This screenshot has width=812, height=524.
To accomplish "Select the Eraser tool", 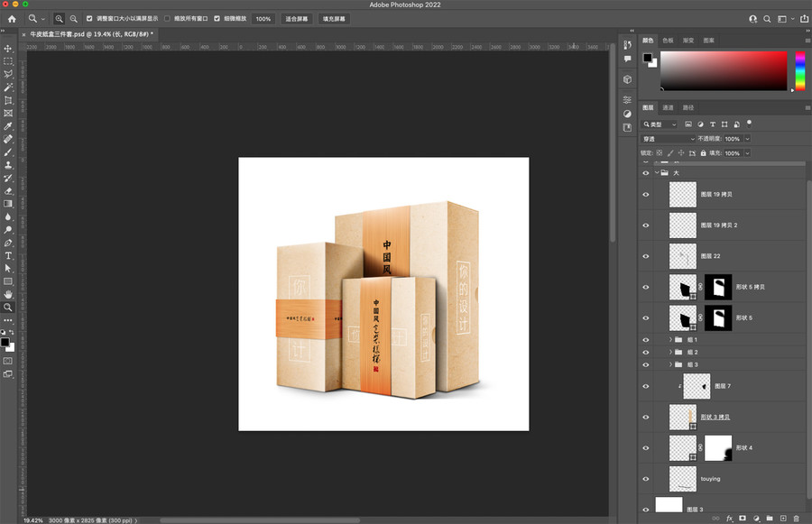I will pos(8,191).
